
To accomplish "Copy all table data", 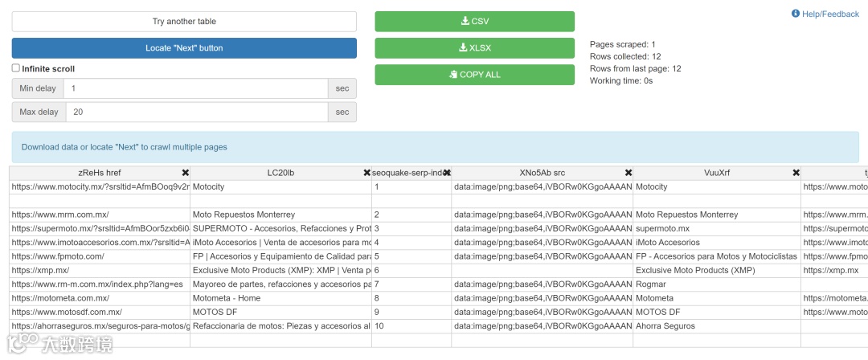I will (x=474, y=75).
